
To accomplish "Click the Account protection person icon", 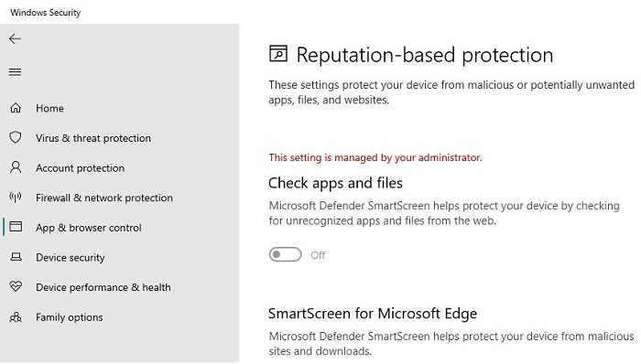I will [16, 167].
